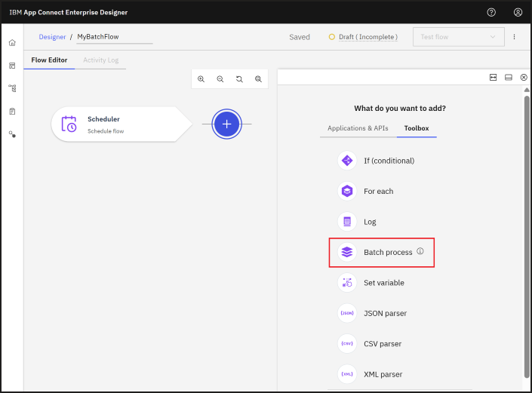Zoom in on the flow canvas

click(201, 79)
